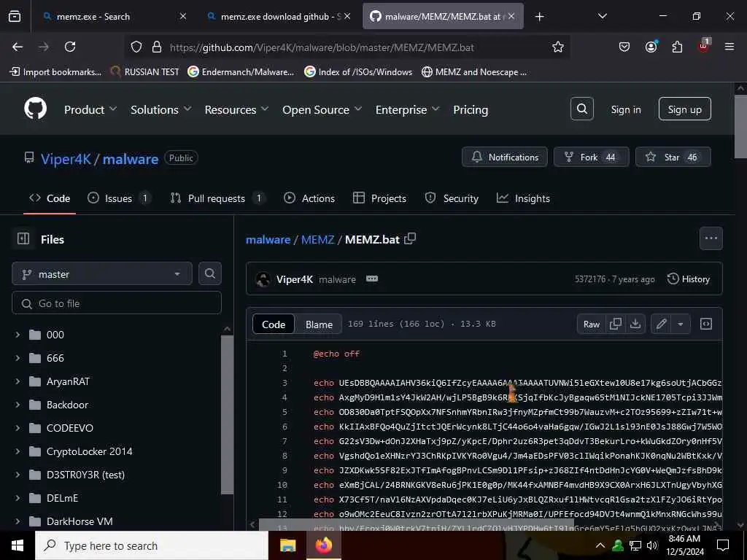The image size is (747, 560).
Task: Open the GitHub search icon button
Action: tap(581, 109)
